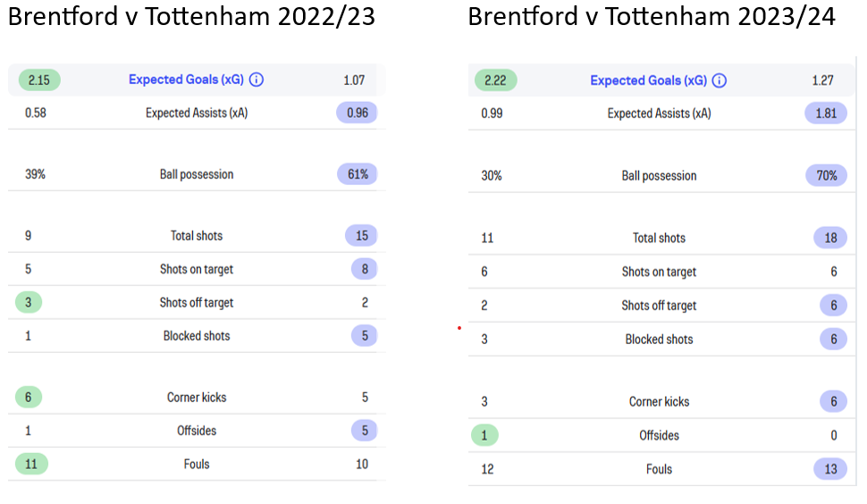The width and height of the screenshot is (867, 504).
Task: Select the 70% ball possession badge
Action: pos(827,176)
